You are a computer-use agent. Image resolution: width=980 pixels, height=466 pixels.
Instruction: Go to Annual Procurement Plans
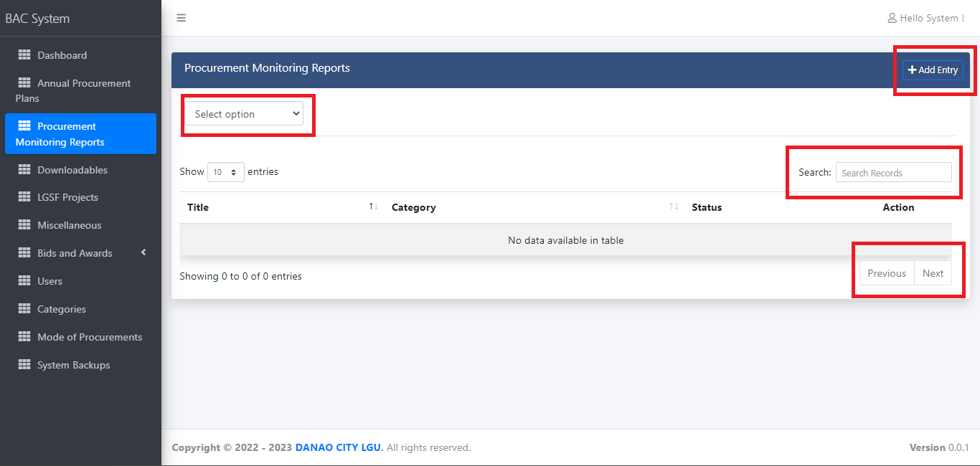[80, 90]
